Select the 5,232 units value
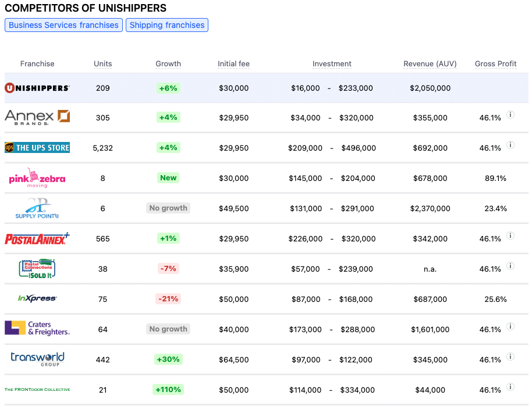 (103, 148)
